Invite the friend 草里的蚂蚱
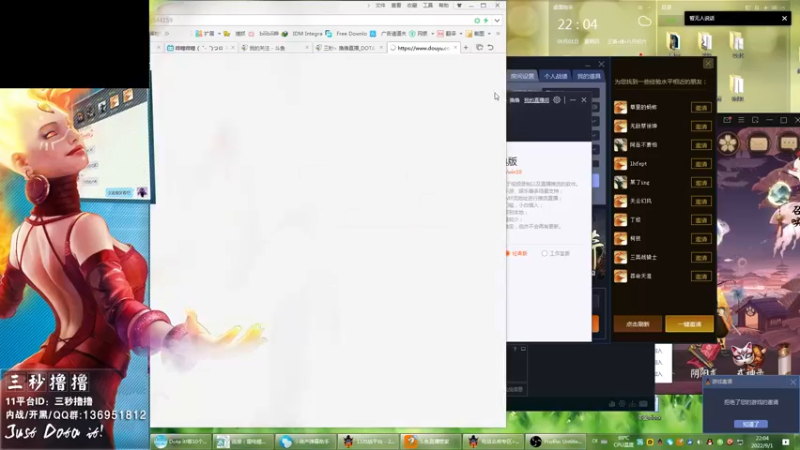The width and height of the screenshot is (800, 450). click(x=701, y=108)
